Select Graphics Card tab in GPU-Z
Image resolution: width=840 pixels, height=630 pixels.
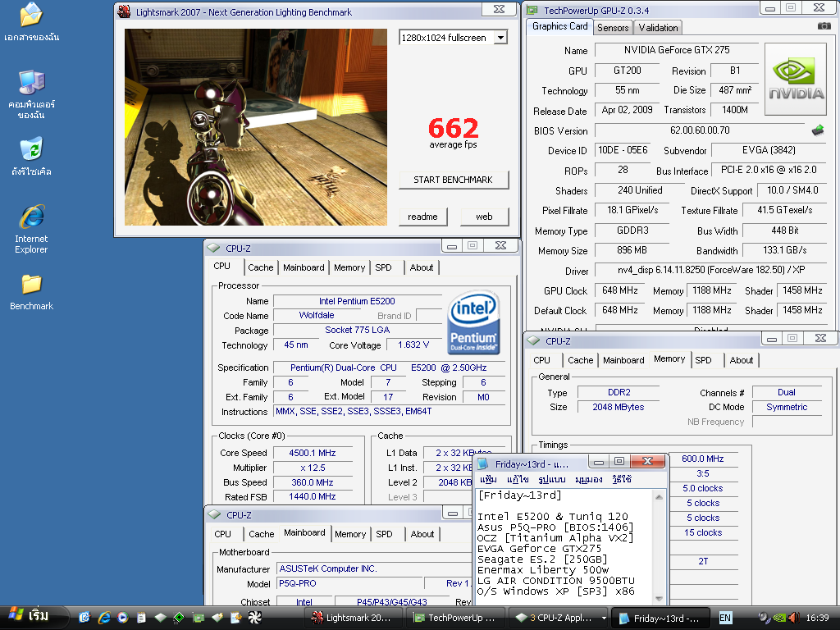click(x=559, y=26)
